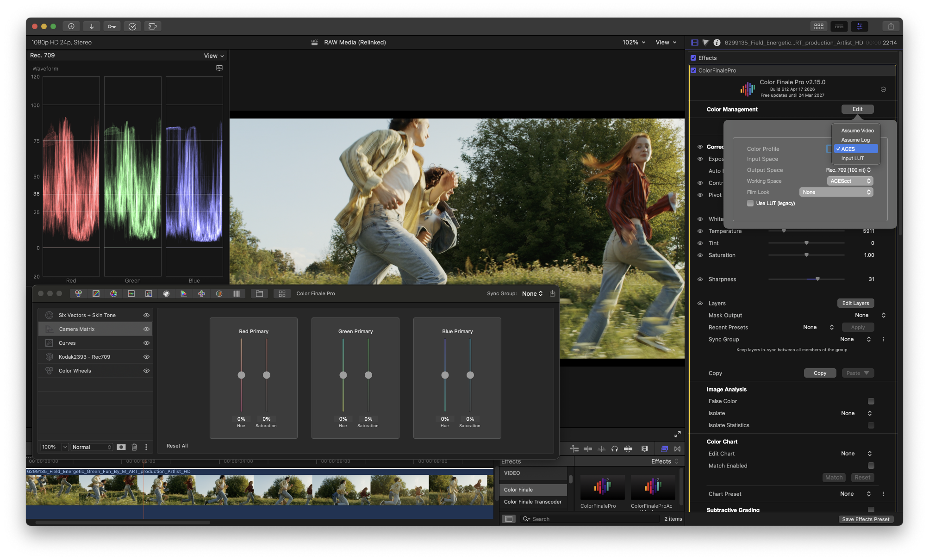Click the share icon in top-right toolbar
The height and width of the screenshot is (560, 929).
(x=891, y=26)
